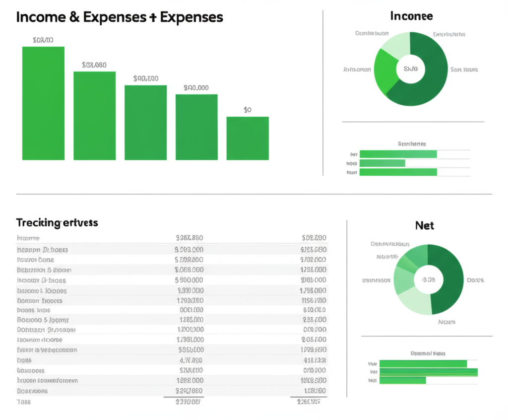Select the shortest bar labeled $0

click(x=248, y=138)
